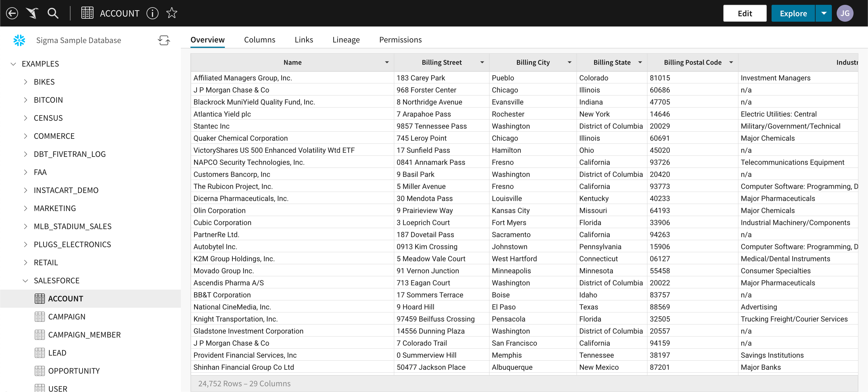The width and height of the screenshot is (868, 392).
Task: Click the CAMPAIGN table icon
Action: [40, 317]
